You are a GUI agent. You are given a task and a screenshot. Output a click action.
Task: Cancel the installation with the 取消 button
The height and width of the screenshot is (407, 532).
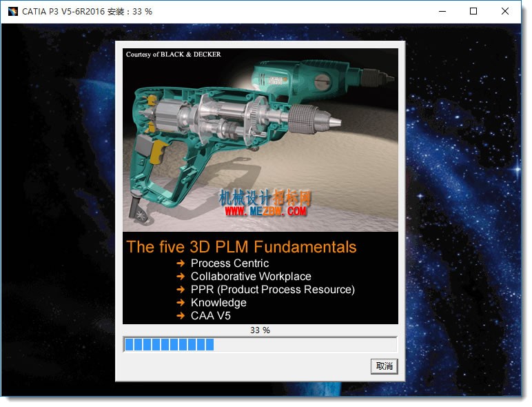384,366
